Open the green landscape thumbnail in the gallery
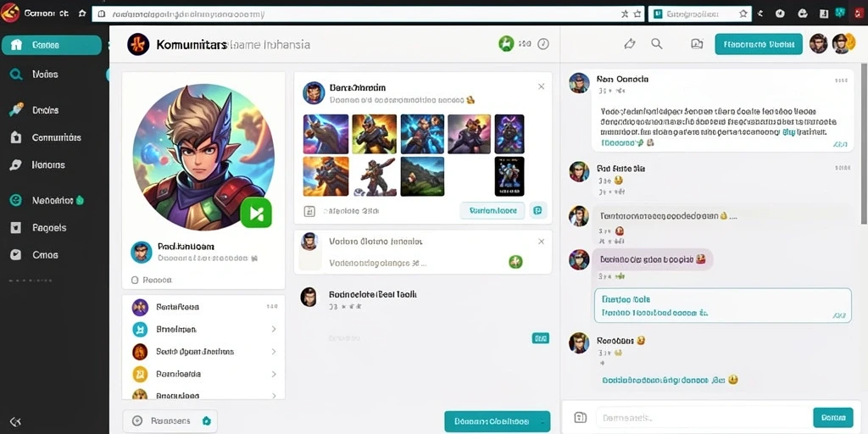This screenshot has width=868, height=434. (422, 176)
